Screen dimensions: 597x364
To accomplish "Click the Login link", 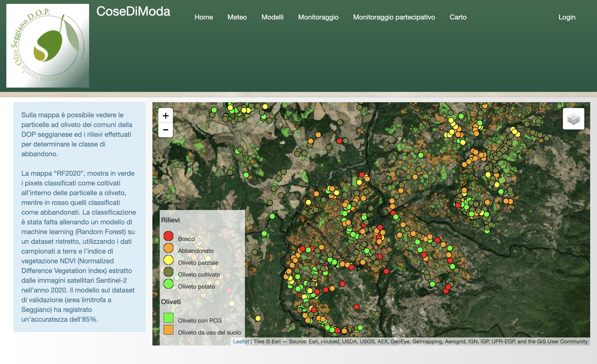I will pos(567,17).
